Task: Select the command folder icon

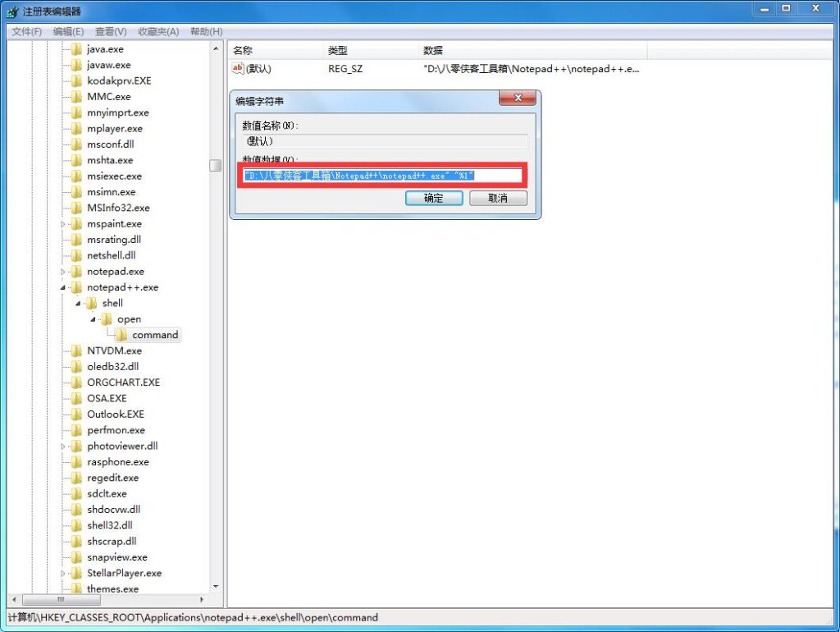Action: (x=121, y=335)
